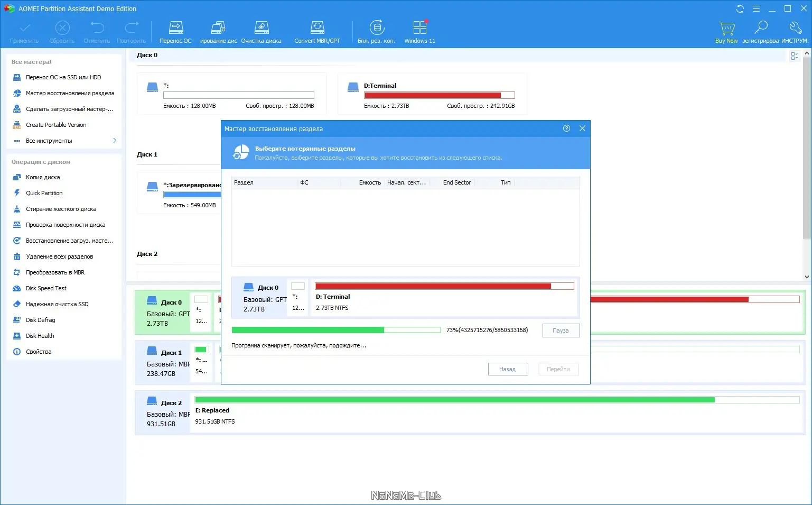Screen dimensions: 812x505
Task: Click the refresh icon in title bar
Action: (x=740, y=9)
